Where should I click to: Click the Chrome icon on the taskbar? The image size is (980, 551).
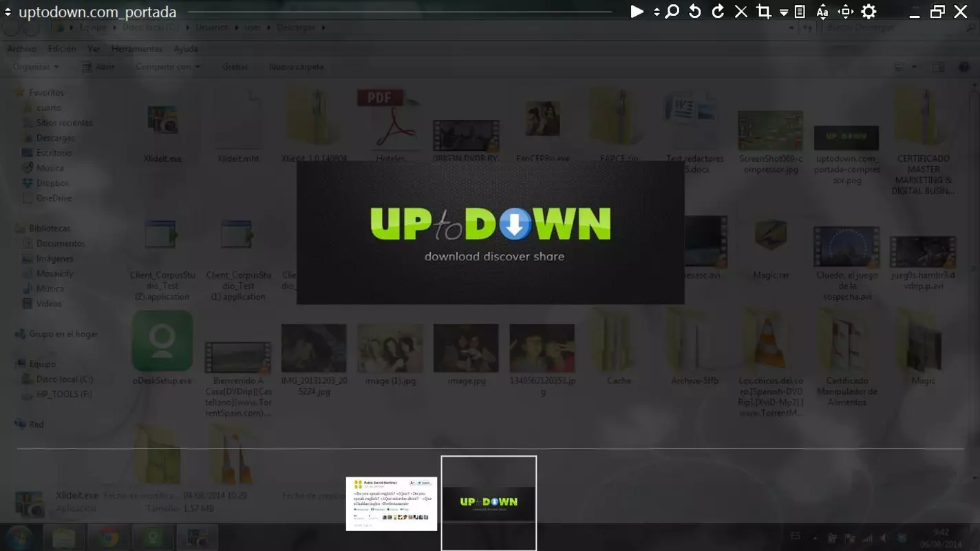pyautogui.click(x=107, y=537)
